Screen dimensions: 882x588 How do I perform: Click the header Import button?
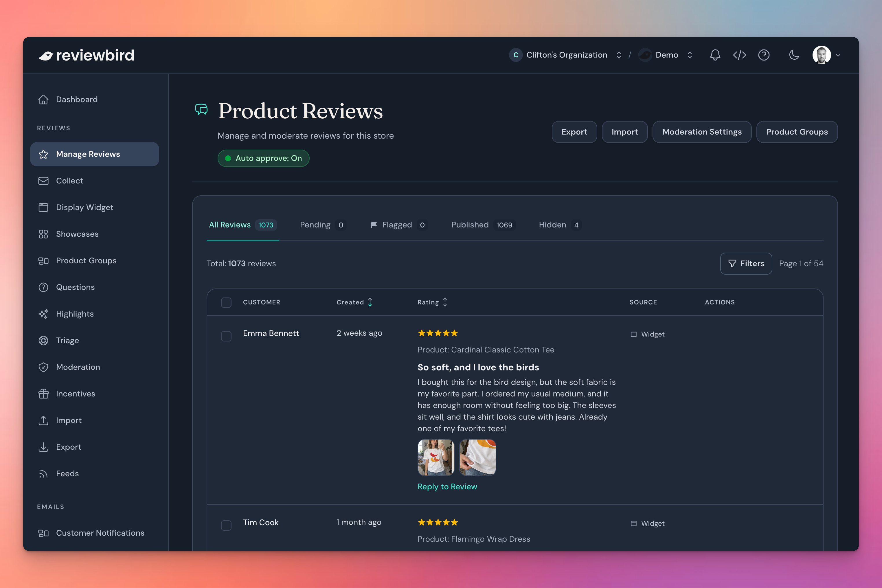click(x=624, y=132)
